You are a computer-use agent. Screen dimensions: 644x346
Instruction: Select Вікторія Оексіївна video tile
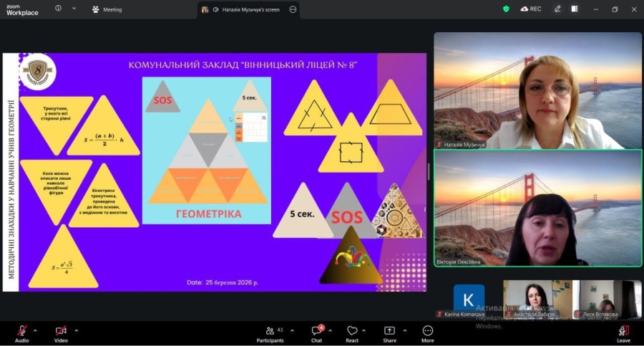click(x=537, y=208)
